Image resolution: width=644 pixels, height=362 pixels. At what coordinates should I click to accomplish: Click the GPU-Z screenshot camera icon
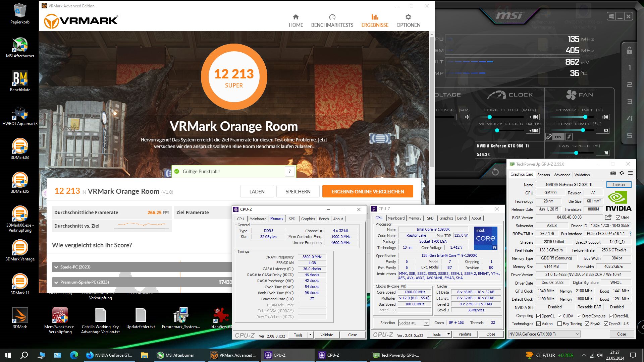click(613, 173)
